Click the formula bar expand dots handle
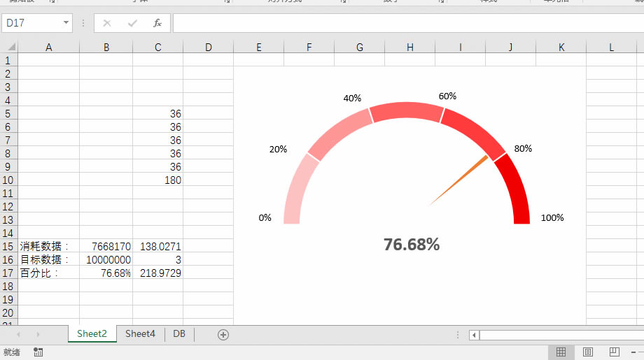The width and height of the screenshot is (644, 360). coord(83,23)
